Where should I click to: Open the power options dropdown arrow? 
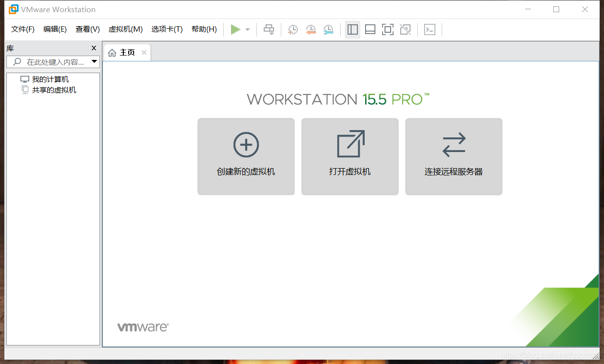pos(248,30)
